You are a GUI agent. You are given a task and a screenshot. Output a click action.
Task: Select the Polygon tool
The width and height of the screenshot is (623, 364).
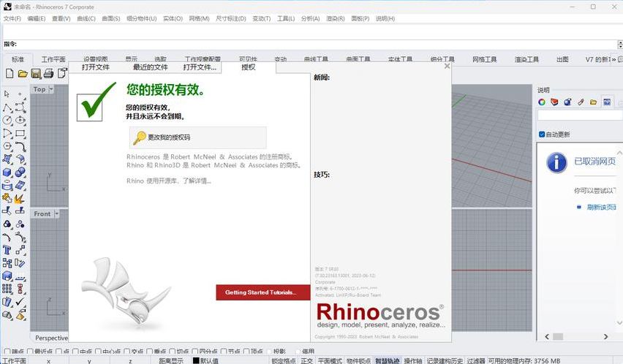[x=7, y=146]
